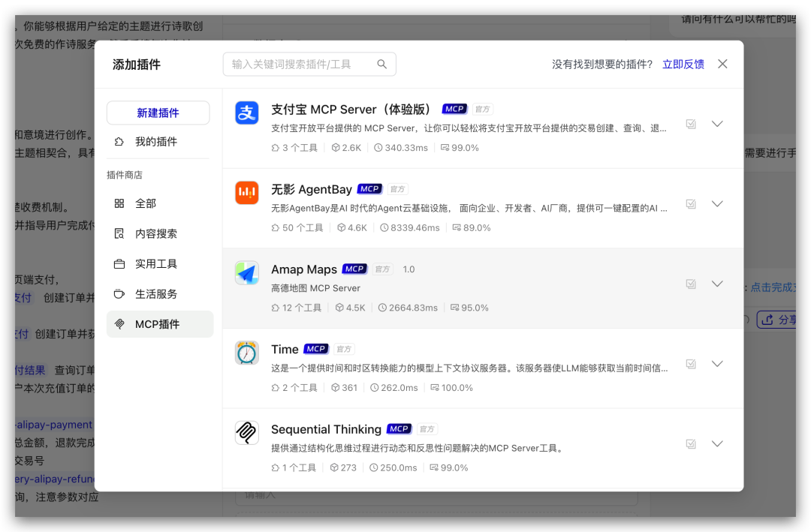
Task: Click the magnifier icon in search bar
Action: pos(382,64)
